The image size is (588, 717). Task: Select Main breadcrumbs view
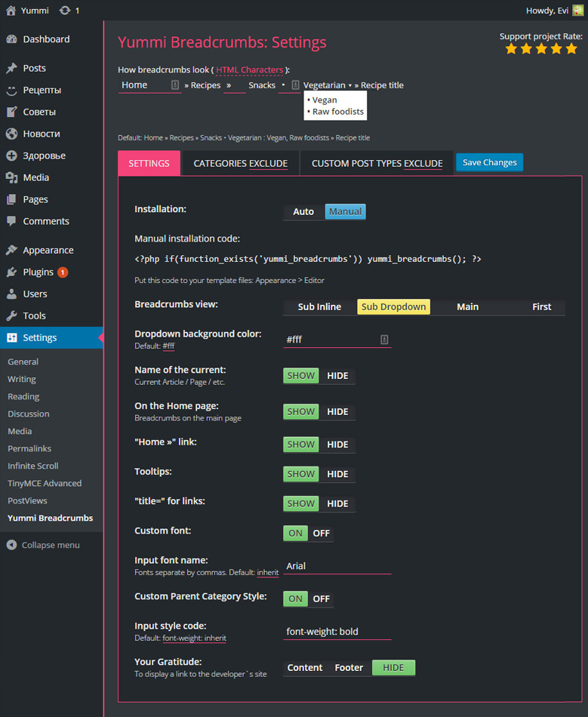(468, 307)
